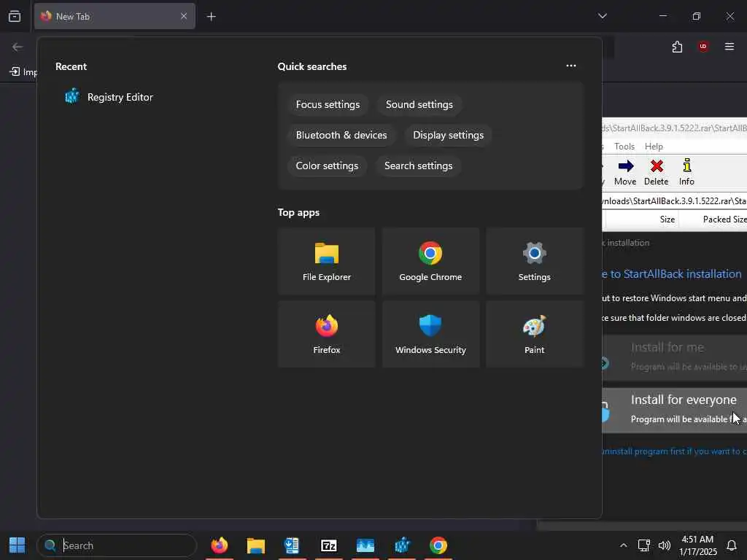Viewport: 747px width, 560px height.
Task: Click Import bookmarks toolbar item
Action: [x=23, y=72]
